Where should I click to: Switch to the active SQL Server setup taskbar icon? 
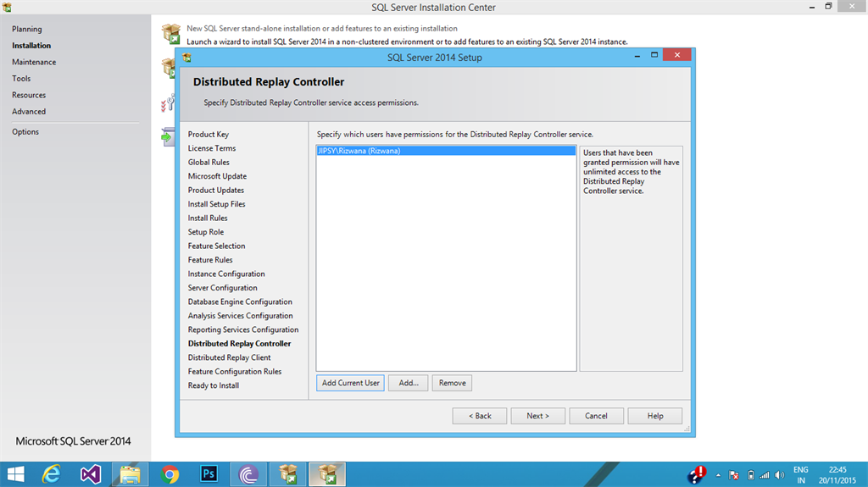click(327, 474)
